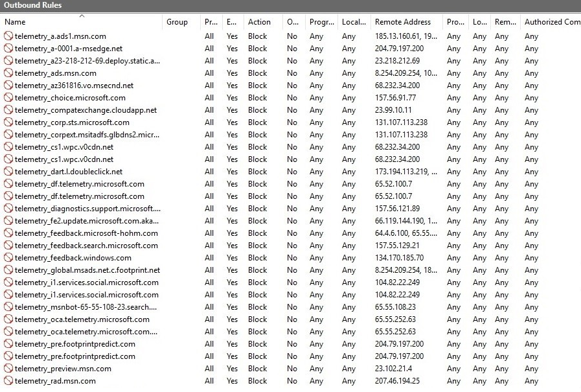The width and height of the screenshot is (581, 392).
Task: Click the Group column header
Action: (x=177, y=22)
